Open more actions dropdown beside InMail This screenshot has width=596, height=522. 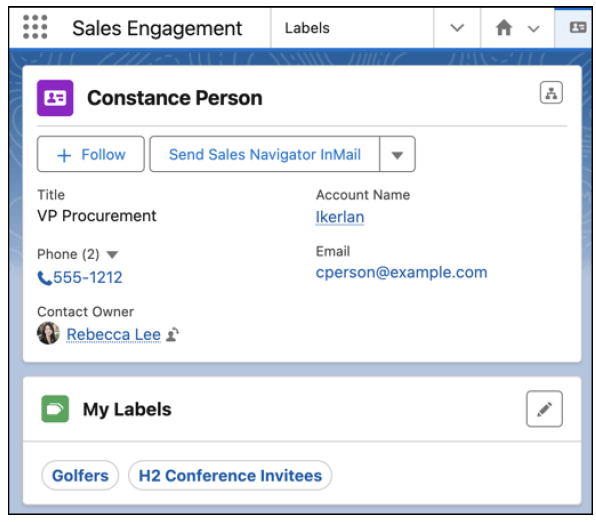397,154
